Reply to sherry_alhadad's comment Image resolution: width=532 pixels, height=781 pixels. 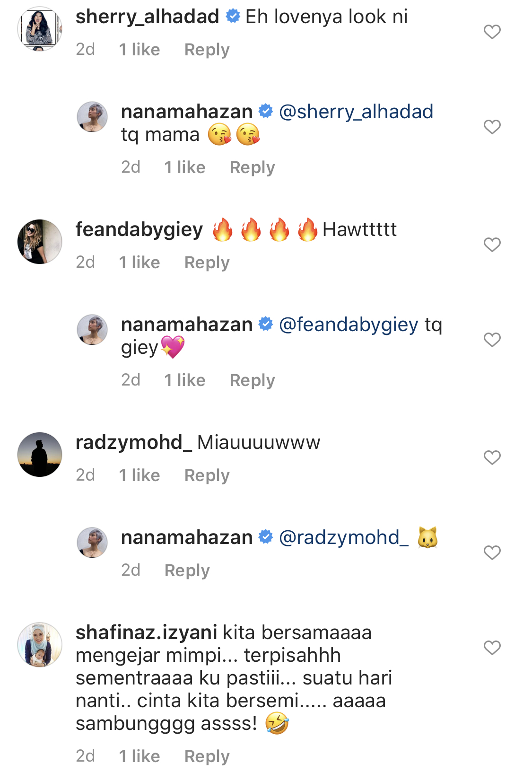207,50
